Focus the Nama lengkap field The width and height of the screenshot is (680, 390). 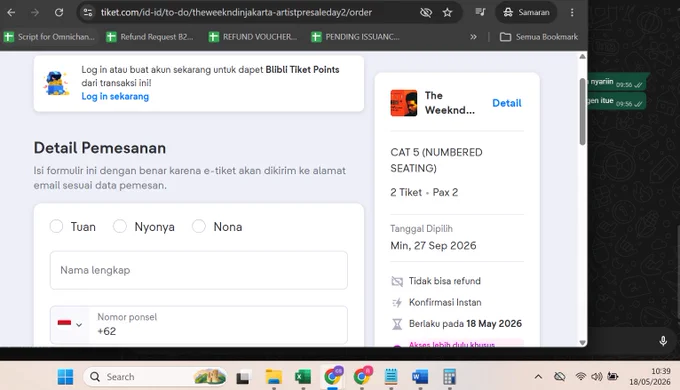pyautogui.click(x=199, y=270)
